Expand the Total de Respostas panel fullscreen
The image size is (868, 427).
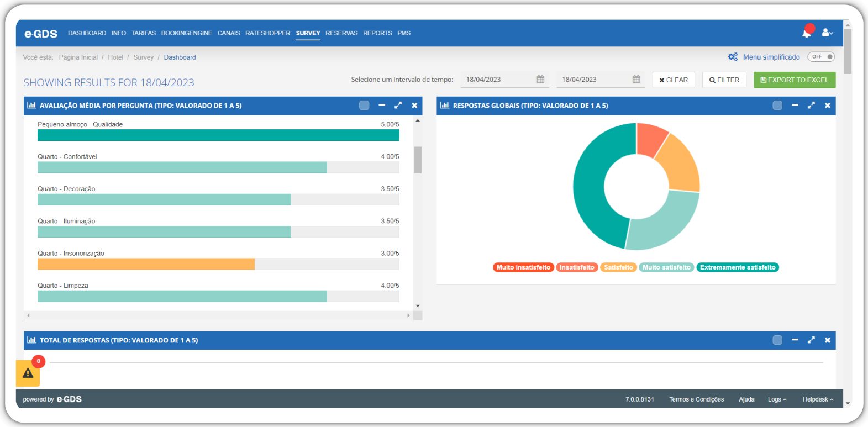(811, 340)
